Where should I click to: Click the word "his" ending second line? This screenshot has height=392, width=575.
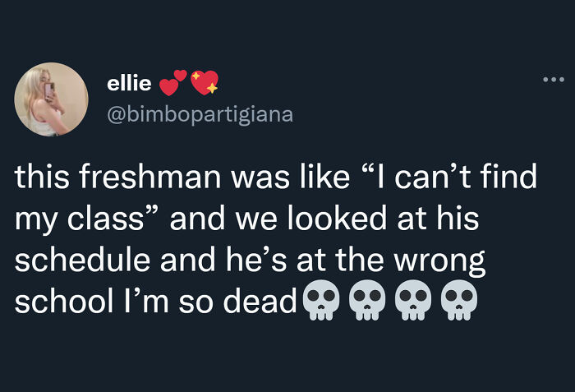coord(457,220)
